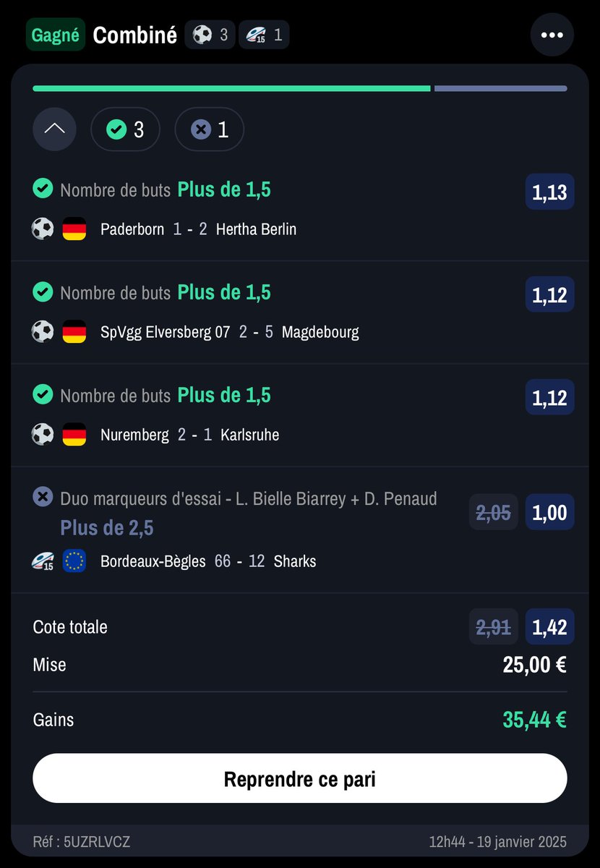
Task: Click the 1,13 odds badge
Action: tap(549, 192)
